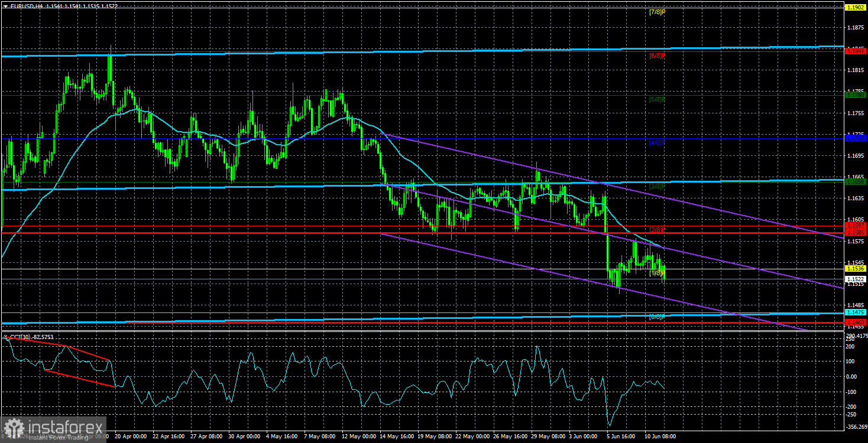Screen dimensions: 868x443
Task: Select the [0/8]P Murray level label
Action: 657,317
